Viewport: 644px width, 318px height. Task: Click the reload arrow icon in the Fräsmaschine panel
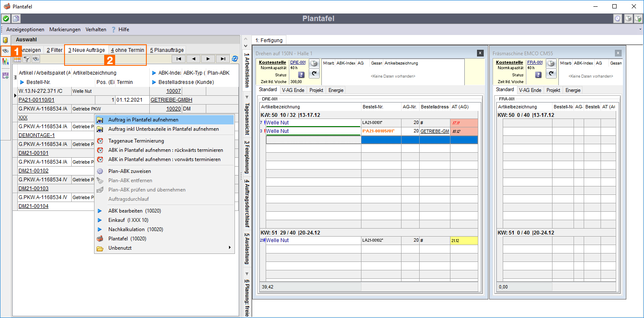point(550,73)
